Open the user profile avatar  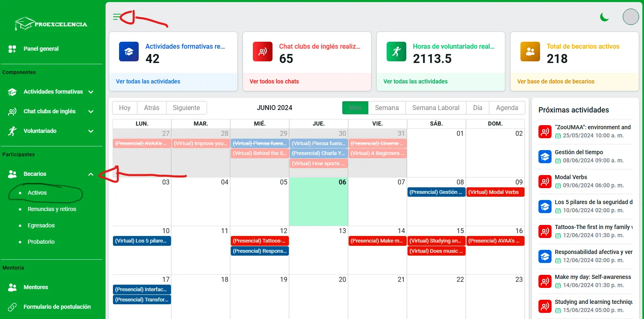point(630,17)
